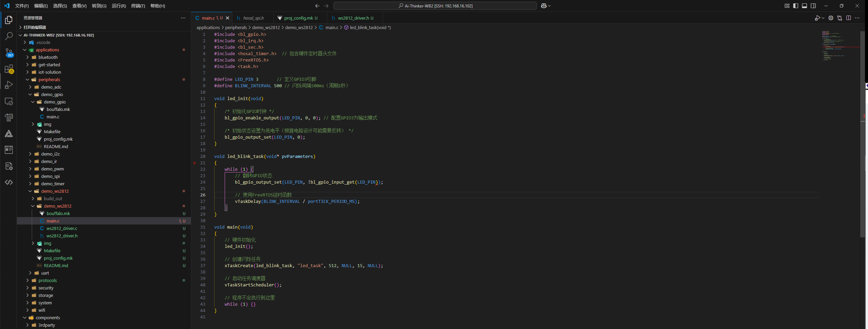Open the run/debug dropdown arrow in editor toolbar
868x329 pixels.
tap(823, 18)
